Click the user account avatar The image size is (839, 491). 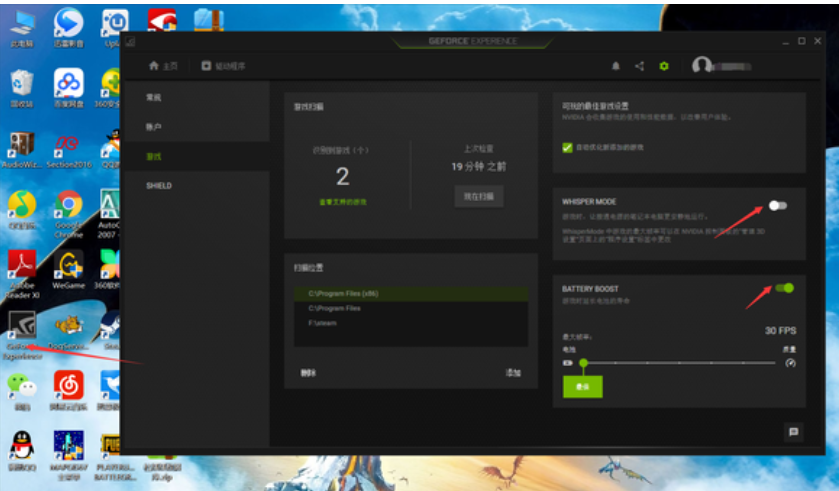pos(702,65)
